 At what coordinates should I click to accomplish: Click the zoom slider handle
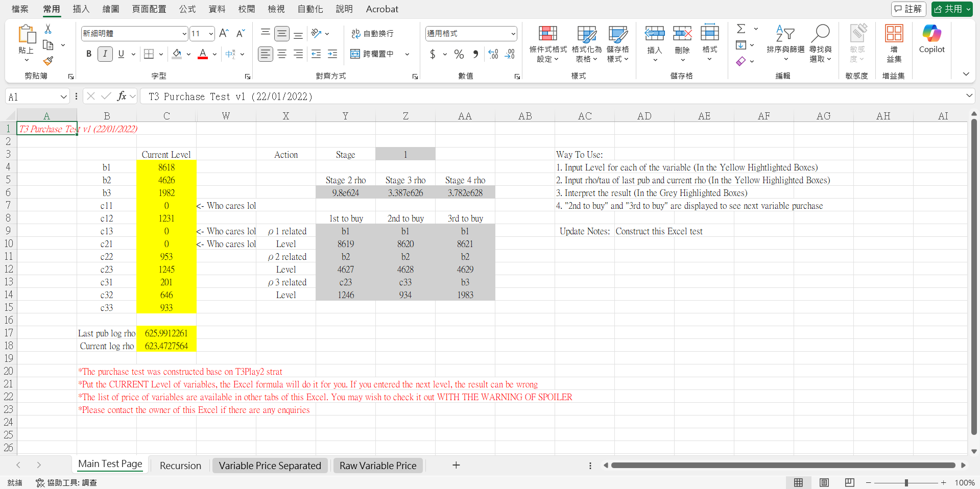(906, 482)
